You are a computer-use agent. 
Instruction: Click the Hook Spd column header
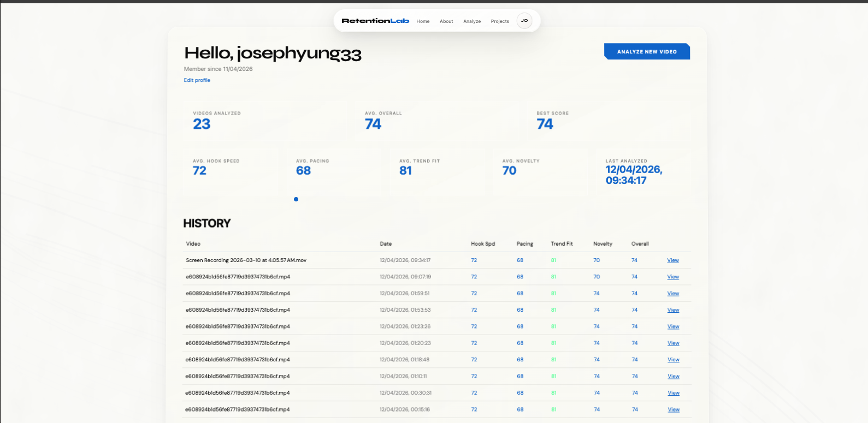tap(483, 244)
